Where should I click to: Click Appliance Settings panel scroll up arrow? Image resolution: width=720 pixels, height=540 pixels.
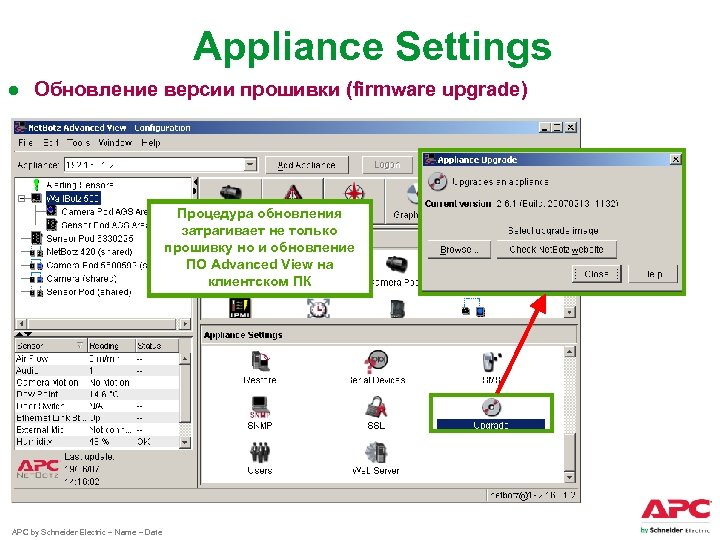[x=569, y=352]
